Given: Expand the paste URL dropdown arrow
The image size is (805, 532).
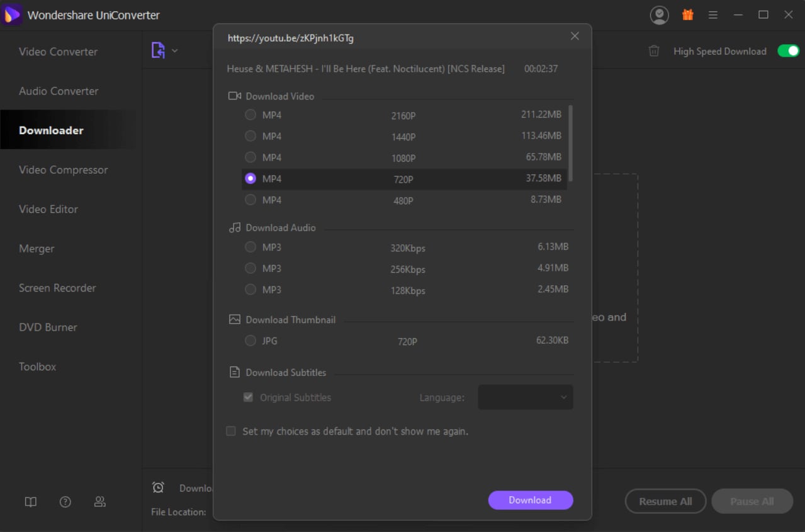Looking at the screenshot, I should (175, 51).
